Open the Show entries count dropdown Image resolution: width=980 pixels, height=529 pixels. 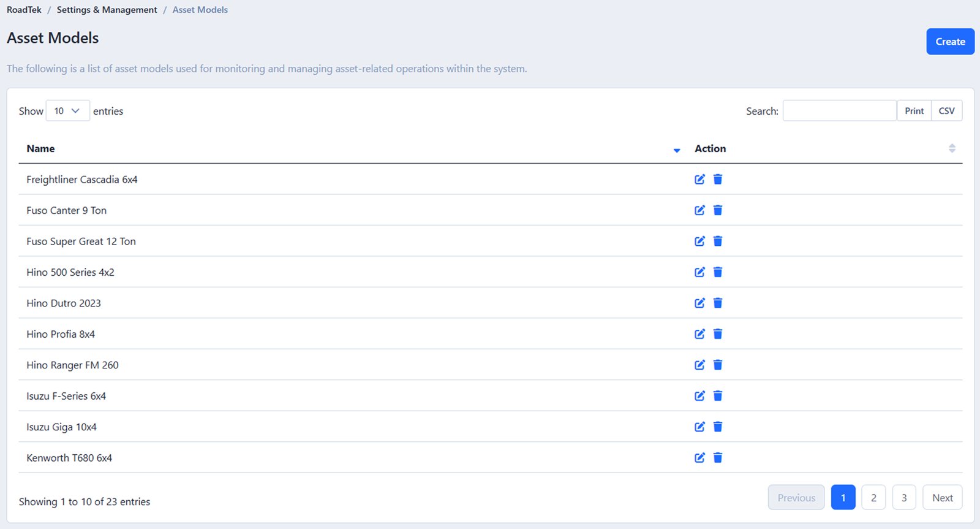67,111
